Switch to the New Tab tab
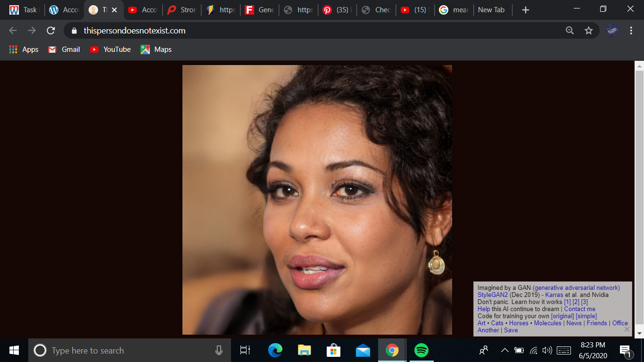 [491, 10]
